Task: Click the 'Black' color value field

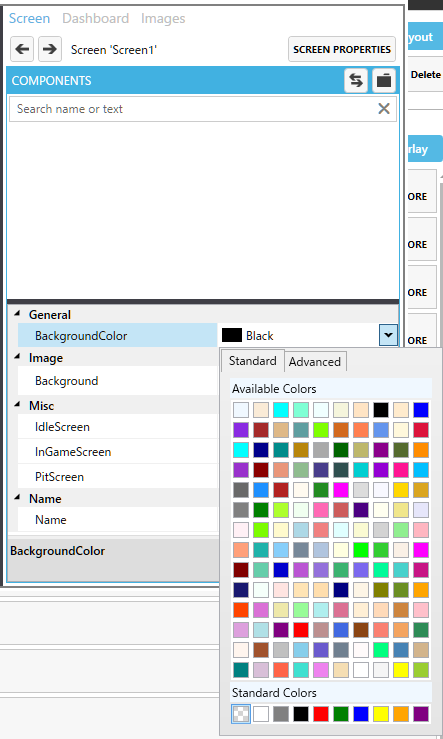Action: 299,335
